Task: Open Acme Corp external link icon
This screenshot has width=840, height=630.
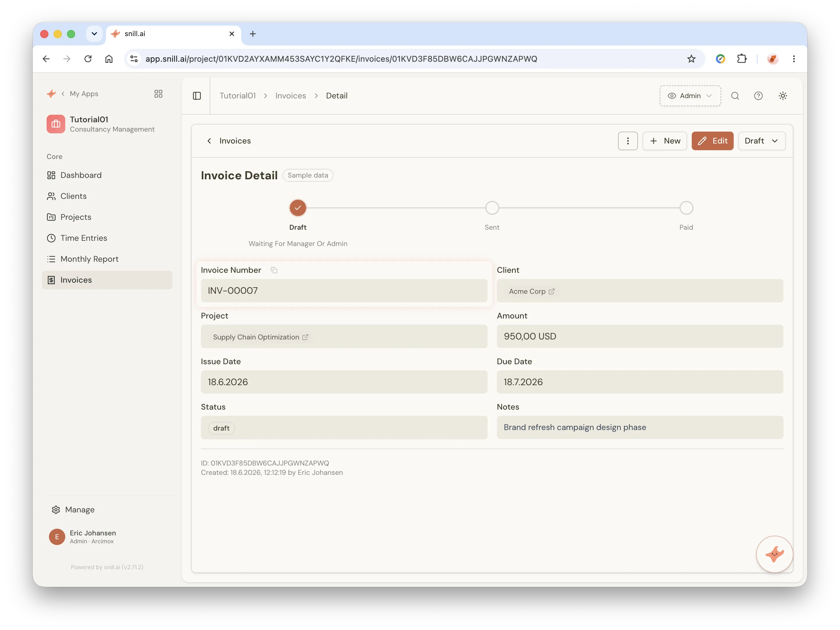Action: coord(551,291)
